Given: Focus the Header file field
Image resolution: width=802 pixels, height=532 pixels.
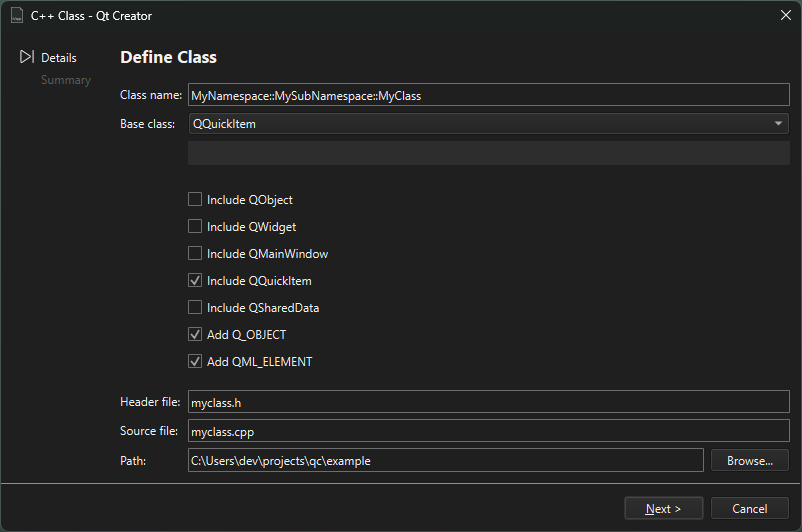Looking at the screenshot, I should pyautogui.click(x=488, y=402).
